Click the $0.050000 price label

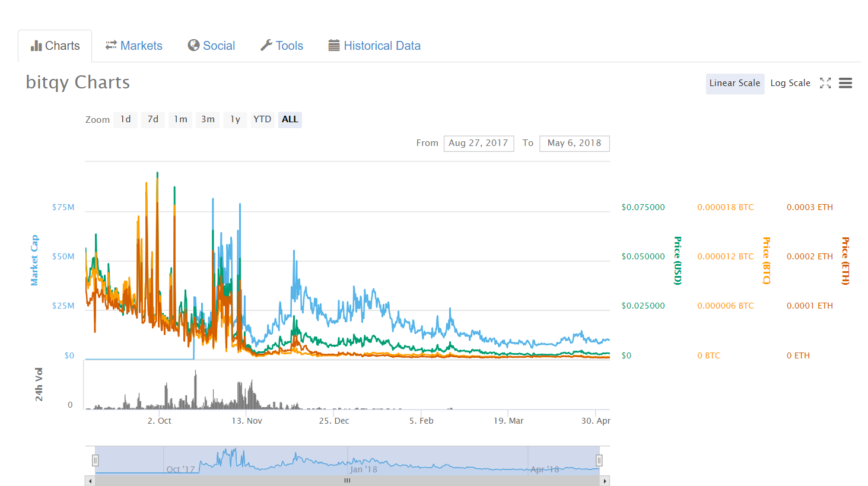click(x=643, y=256)
